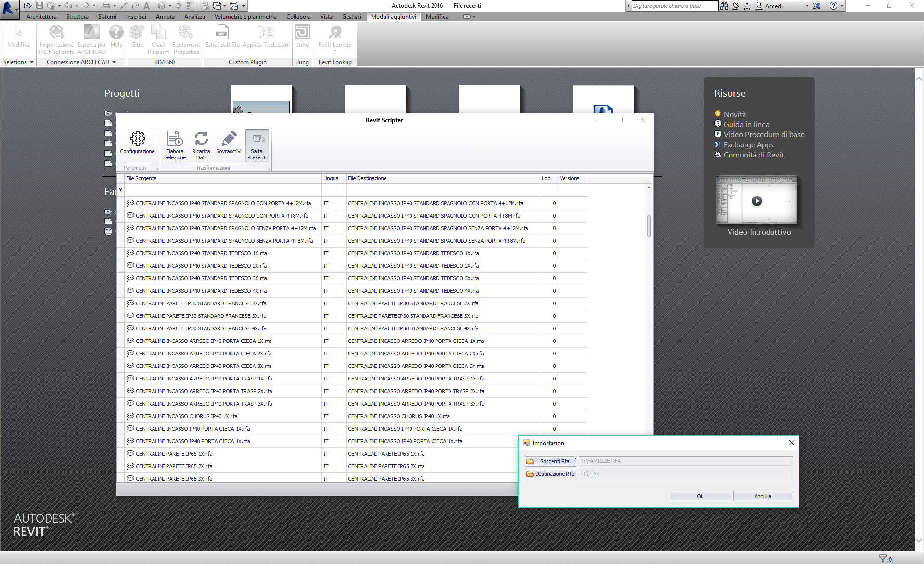924x564 pixels.
Task: Click the keyword search input field
Action: (674, 6)
